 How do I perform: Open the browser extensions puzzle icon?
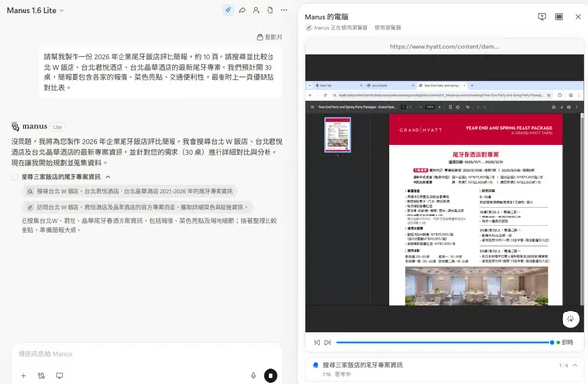click(x=560, y=95)
